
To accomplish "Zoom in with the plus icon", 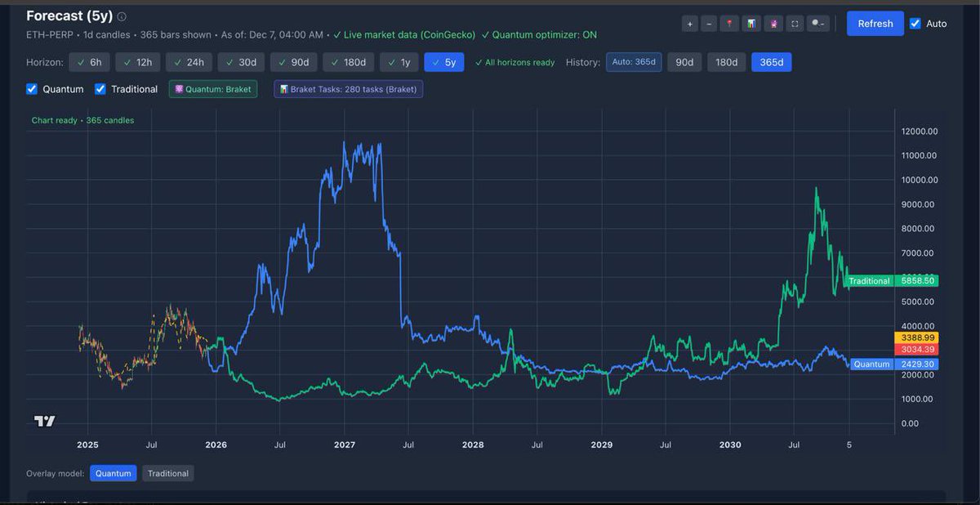I will click(x=690, y=24).
